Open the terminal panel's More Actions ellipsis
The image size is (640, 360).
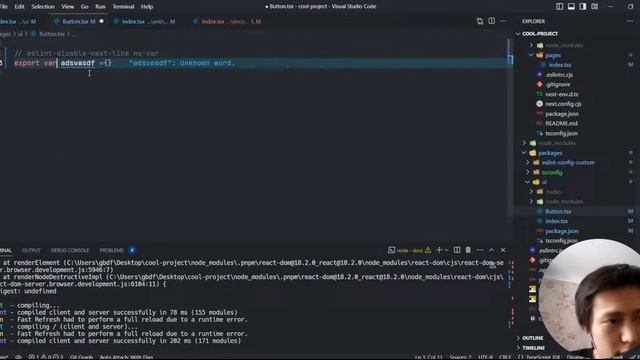[480, 250]
